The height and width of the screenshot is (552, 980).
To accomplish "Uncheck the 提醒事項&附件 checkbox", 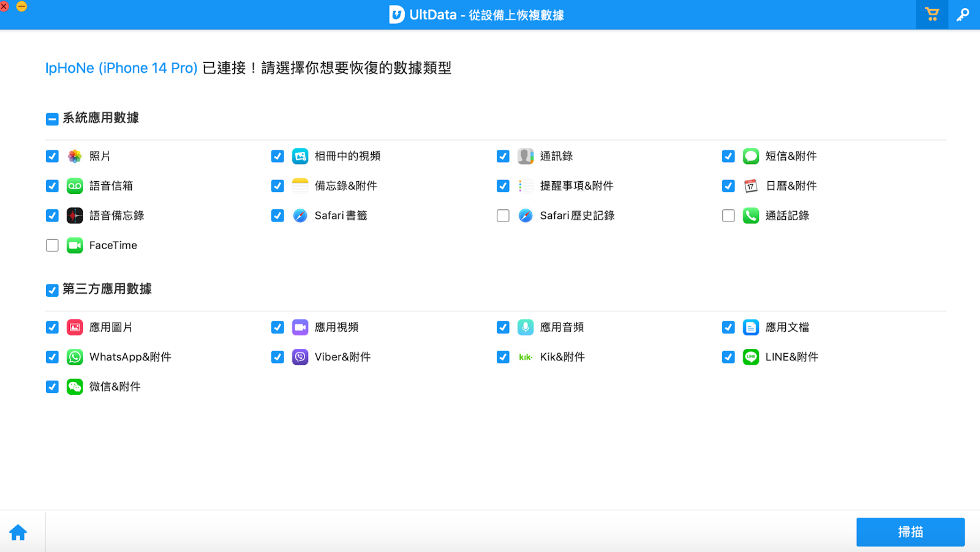I will coord(503,186).
